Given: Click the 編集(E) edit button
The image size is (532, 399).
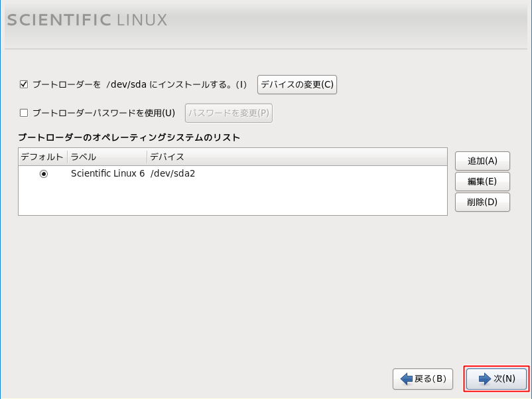Looking at the screenshot, I should coord(482,182).
